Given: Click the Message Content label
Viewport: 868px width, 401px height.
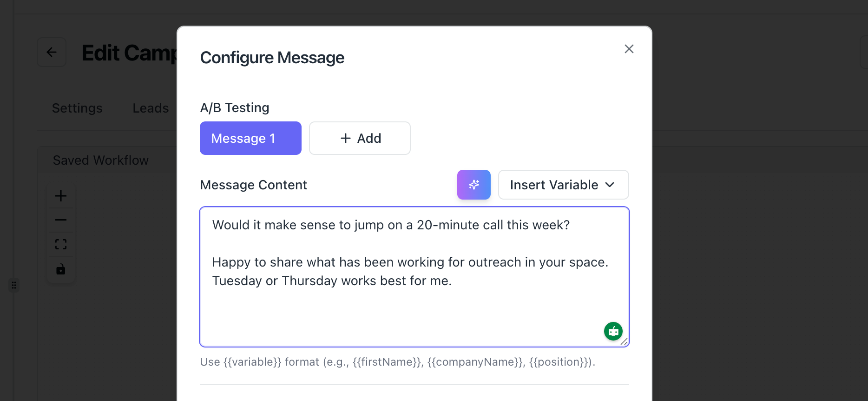Looking at the screenshot, I should coord(253,185).
